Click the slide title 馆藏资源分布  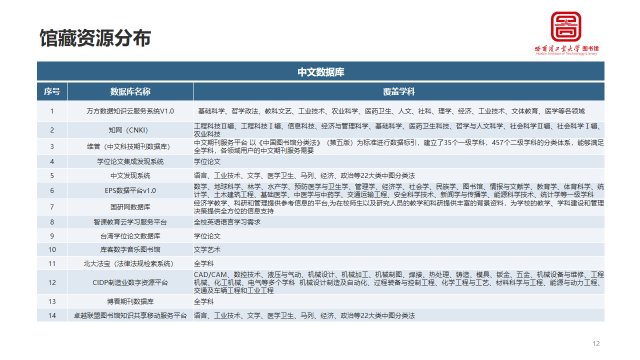95,38
